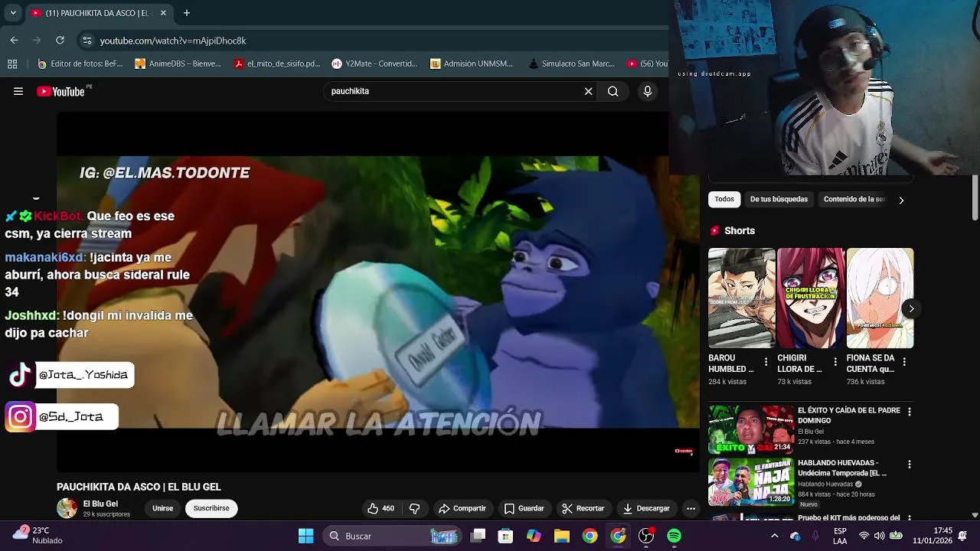
Task: Open options menu for CHIGIRI LLORA short
Action: [x=835, y=362]
